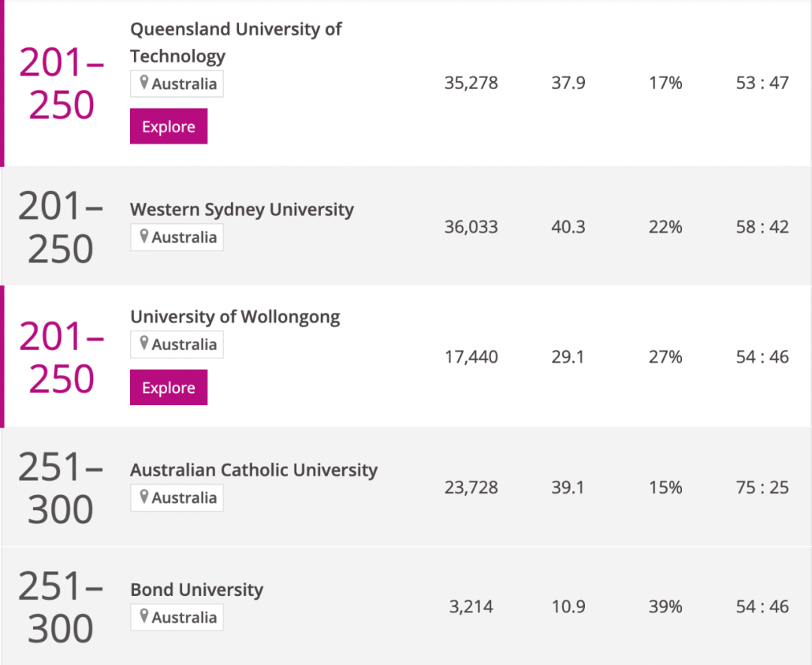Open the Bond University link
This screenshot has height=665, width=812.
196,589
